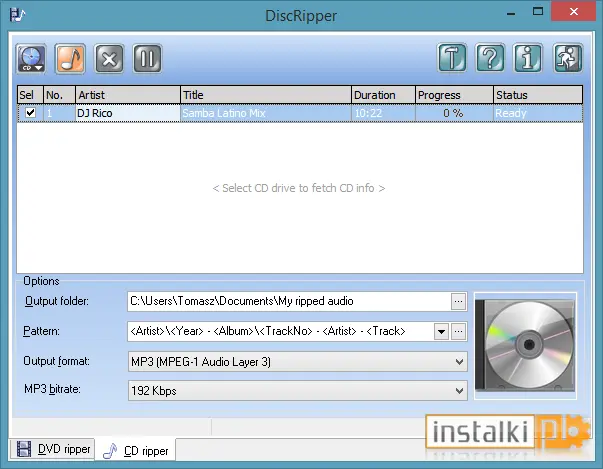
Task: Click the Ready status cell
Action: pyautogui.click(x=538, y=113)
